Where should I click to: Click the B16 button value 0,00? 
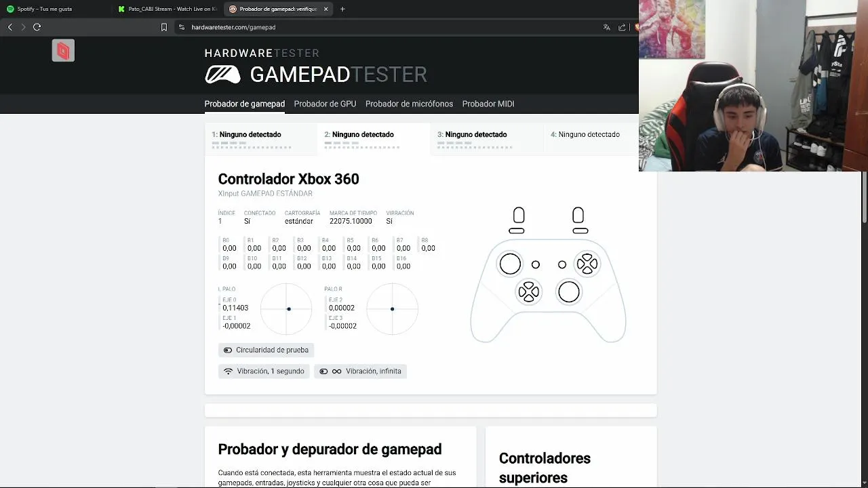tap(403, 266)
